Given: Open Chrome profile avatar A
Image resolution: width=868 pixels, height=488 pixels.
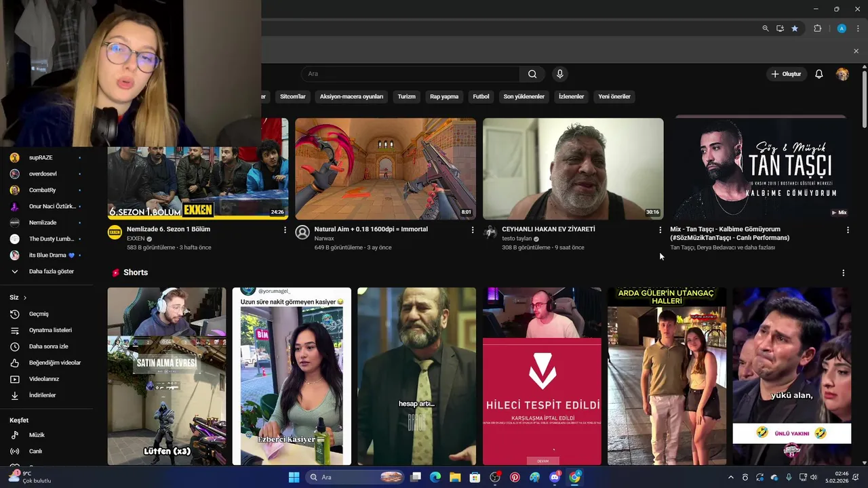Looking at the screenshot, I should pyautogui.click(x=842, y=28).
